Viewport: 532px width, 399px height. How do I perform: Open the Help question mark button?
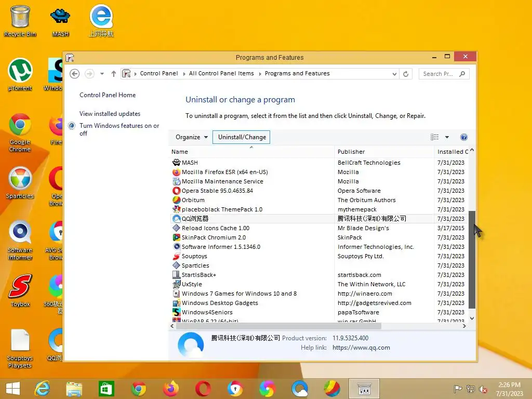click(464, 137)
